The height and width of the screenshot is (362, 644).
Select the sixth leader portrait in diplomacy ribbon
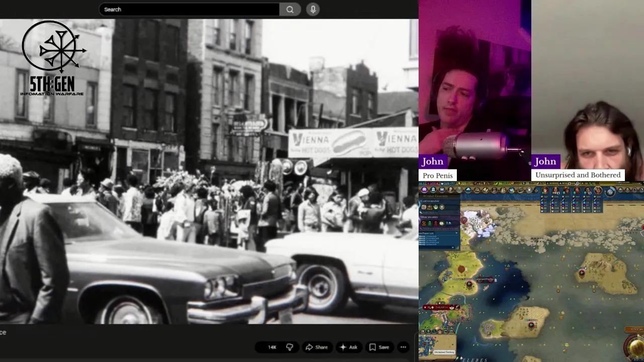[598, 190]
